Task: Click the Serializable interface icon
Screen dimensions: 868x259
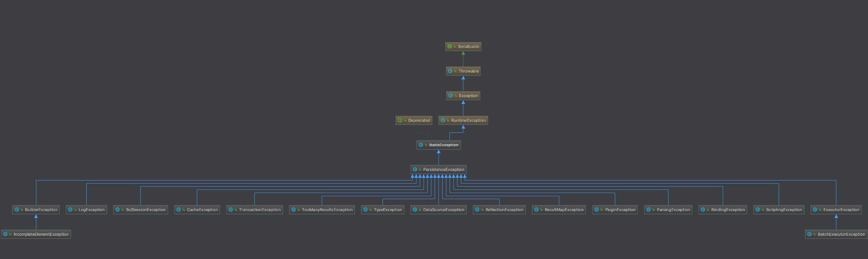Action: click(x=449, y=46)
